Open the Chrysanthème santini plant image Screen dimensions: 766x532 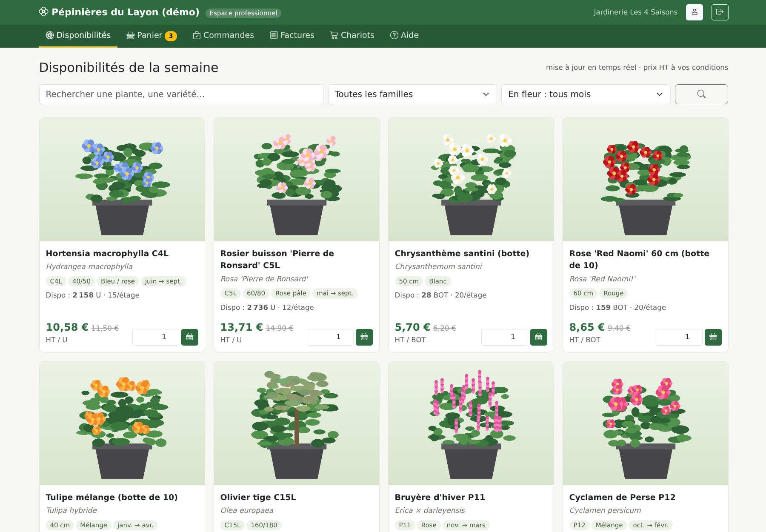pos(471,180)
